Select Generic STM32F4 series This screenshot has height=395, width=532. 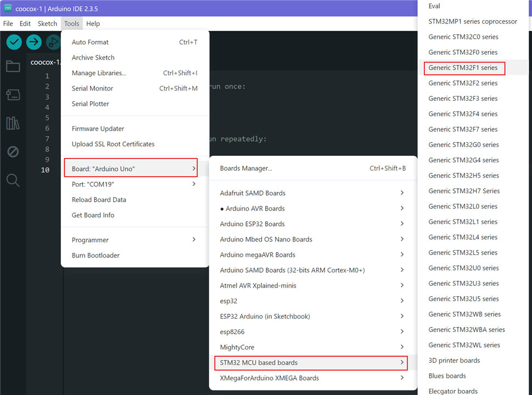[x=473, y=114]
